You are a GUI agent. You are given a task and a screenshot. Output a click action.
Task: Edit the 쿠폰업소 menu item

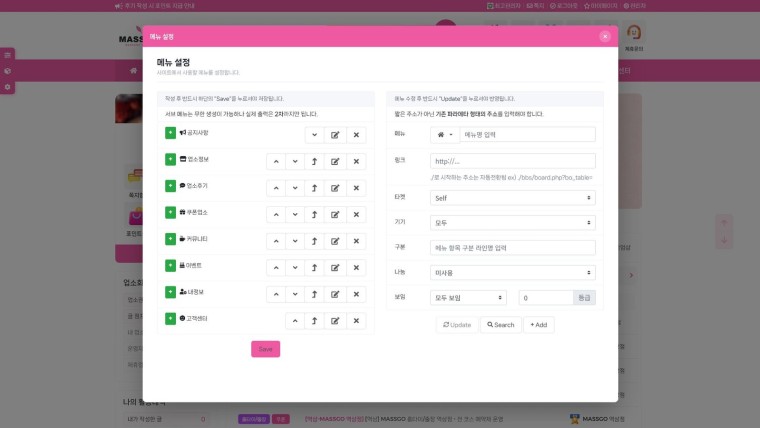coord(335,215)
